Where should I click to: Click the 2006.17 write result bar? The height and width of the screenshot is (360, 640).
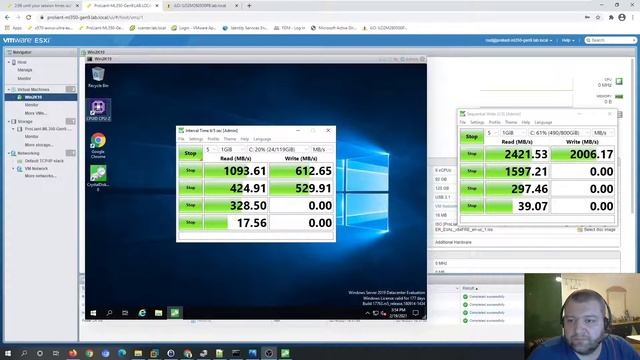tap(582, 154)
